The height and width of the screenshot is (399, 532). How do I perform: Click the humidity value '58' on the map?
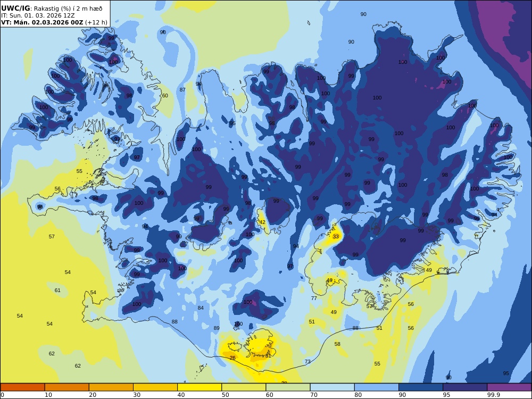[x=337, y=344]
